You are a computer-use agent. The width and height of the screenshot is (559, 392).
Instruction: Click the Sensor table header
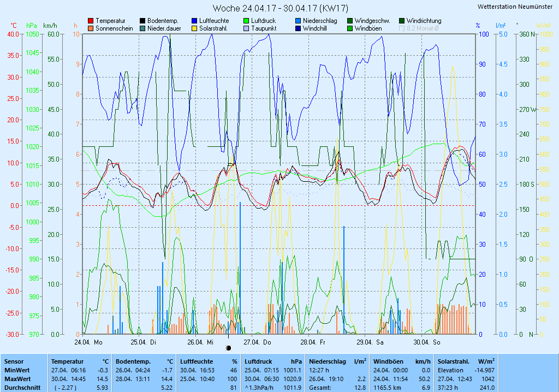14,361
